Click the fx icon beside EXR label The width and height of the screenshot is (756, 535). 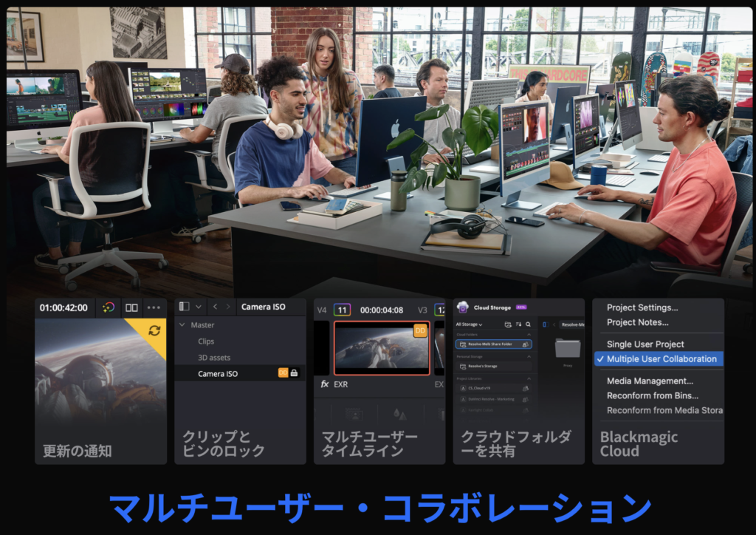coord(325,384)
